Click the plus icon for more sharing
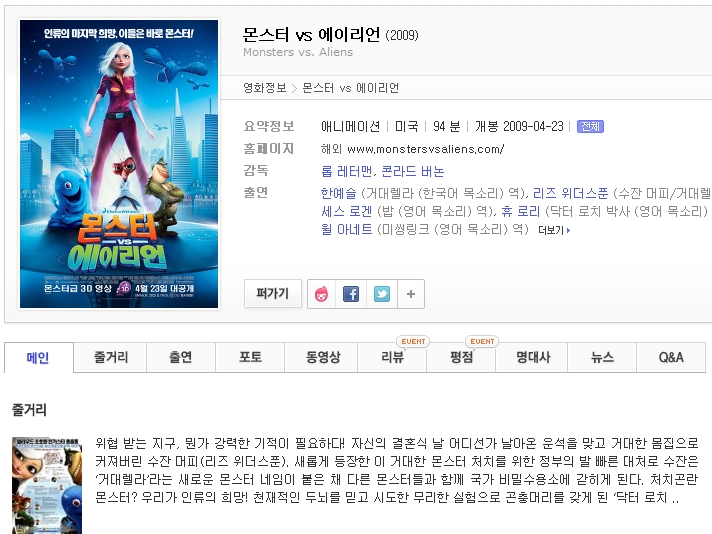This screenshot has height=534, width=712. tap(411, 294)
